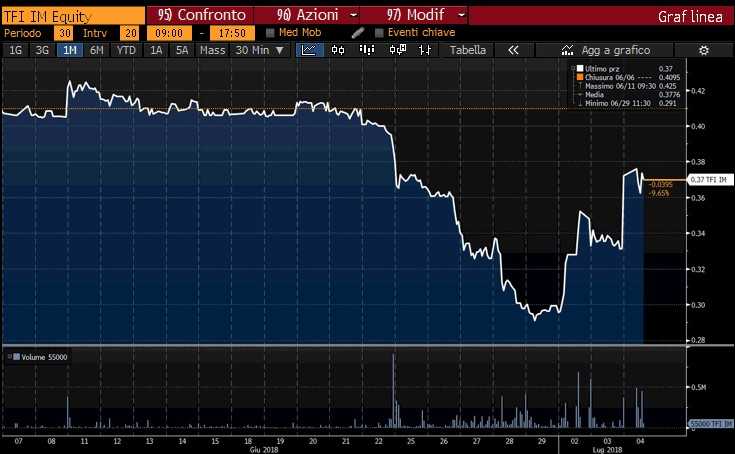Choose the candle-with-box chart icon
The height and width of the screenshot is (454, 735).
pos(398,50)
